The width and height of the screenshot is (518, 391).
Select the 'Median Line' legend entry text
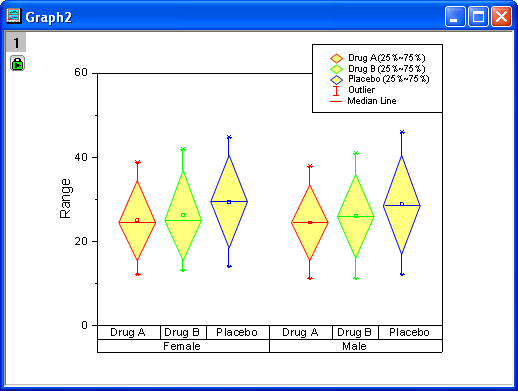372,101
